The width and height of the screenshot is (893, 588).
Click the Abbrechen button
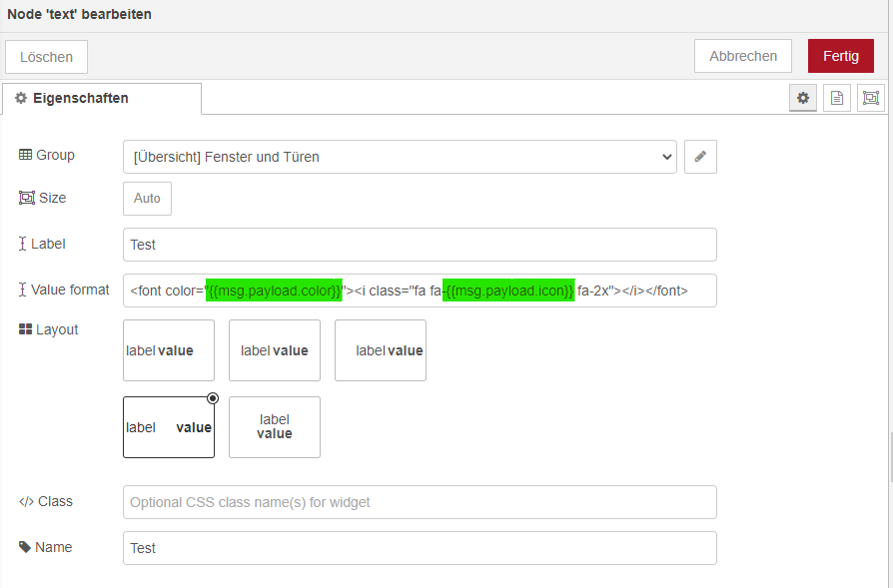pyautogui.click(x=743, y=56)
